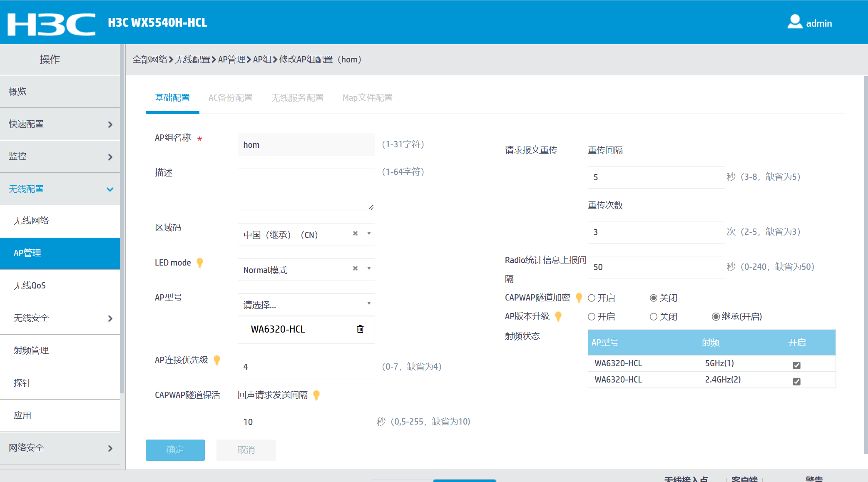This screenshot has height=482, width=868.
Task: Open the AP型号 请选择 dropdown
Action: click(x=306, y=305)
